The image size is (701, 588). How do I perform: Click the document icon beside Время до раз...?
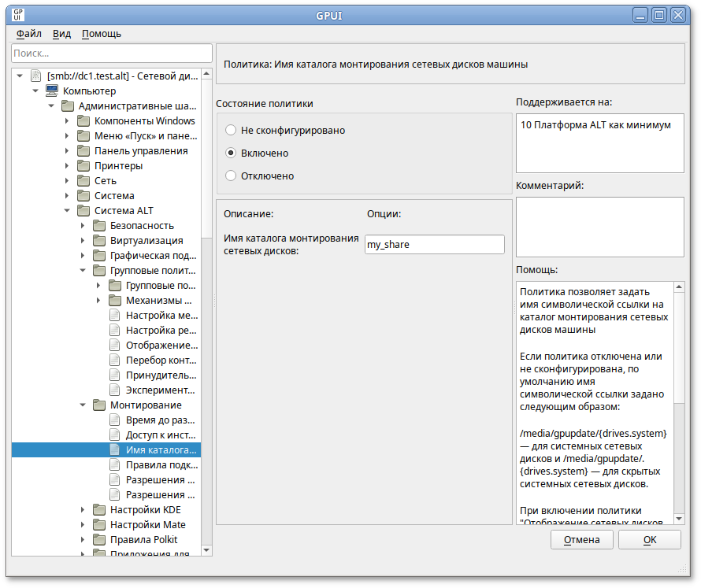[115, 420]
